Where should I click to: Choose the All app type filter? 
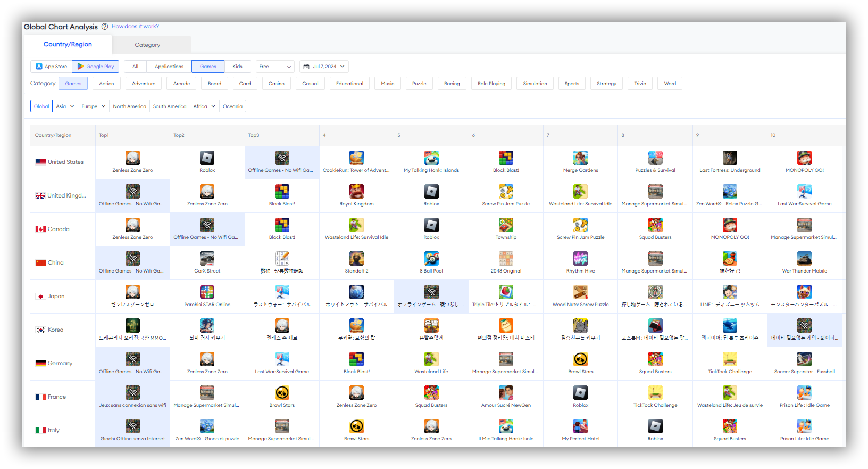coord(136,67)
